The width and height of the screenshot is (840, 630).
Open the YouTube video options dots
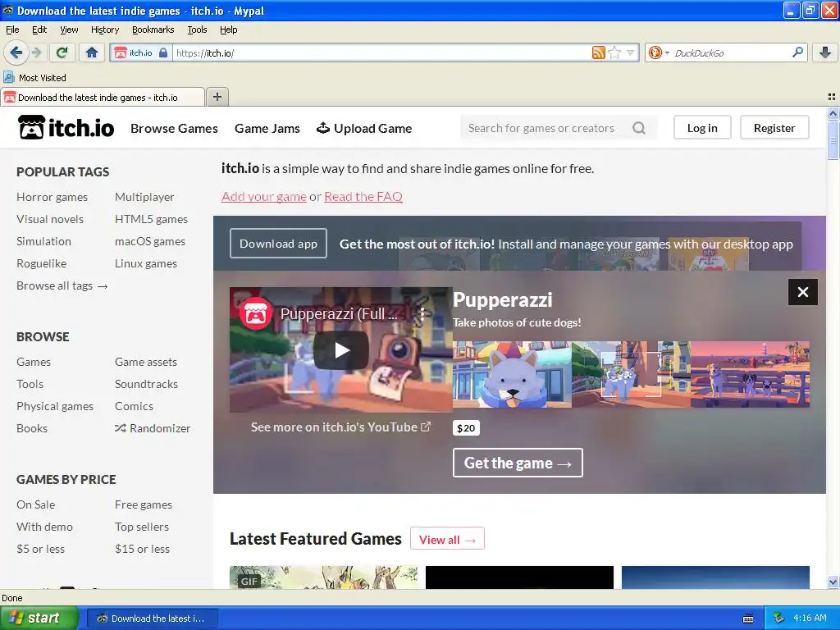click(x=422, y=313)
